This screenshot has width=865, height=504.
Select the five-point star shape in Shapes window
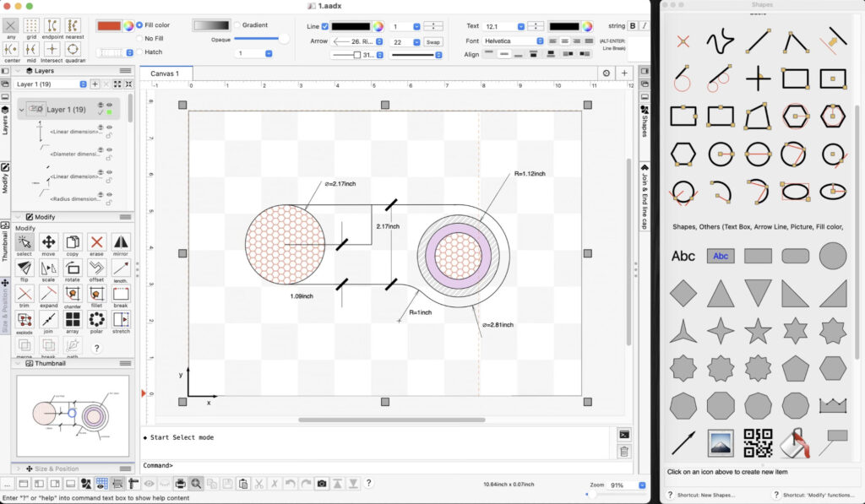(758, 331)
